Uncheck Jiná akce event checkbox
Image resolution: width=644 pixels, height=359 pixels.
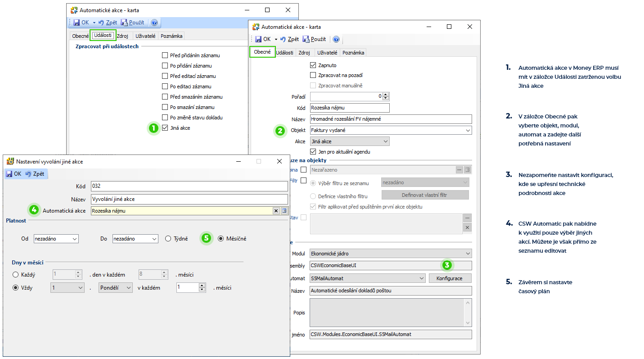pos(165,128)
